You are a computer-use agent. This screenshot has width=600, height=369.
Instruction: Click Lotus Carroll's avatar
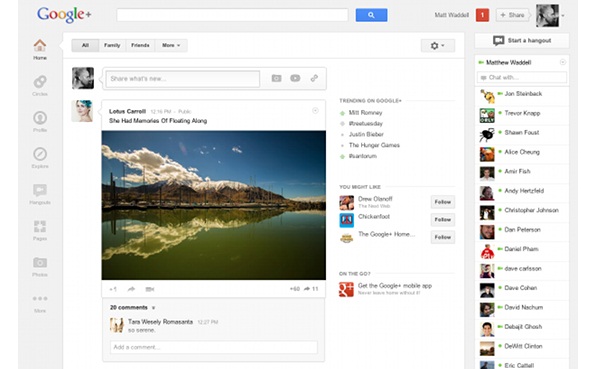point(82,111)
